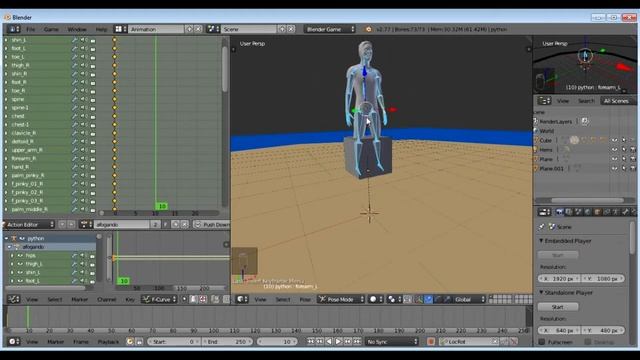Click the Search menu in outliner
Screen dimensions: 640x360
(586, 101)
